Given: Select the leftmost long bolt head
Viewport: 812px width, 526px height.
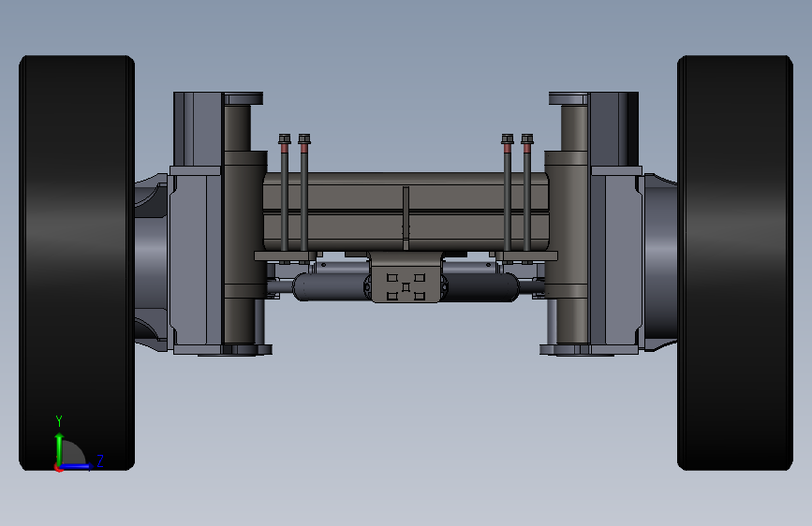Looking at the screenshot, I should click(x=285, y=139).
